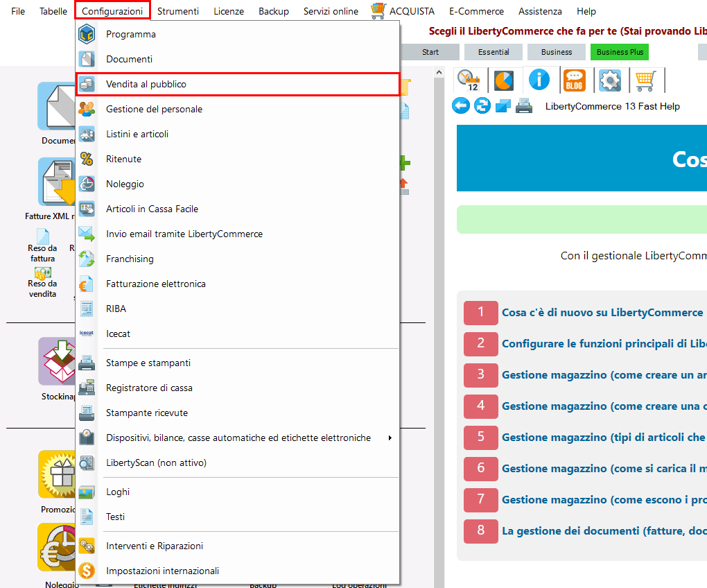Choose Listini e articoli from menu

(238, 134)
